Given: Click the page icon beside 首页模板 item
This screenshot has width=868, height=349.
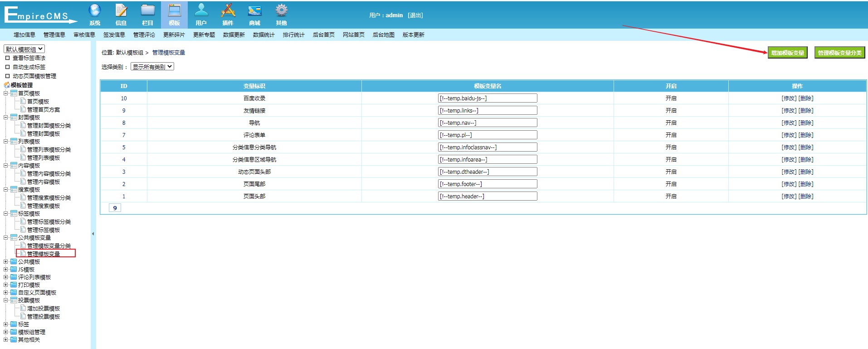Looking at the screenshot, I should click(23, 101).
